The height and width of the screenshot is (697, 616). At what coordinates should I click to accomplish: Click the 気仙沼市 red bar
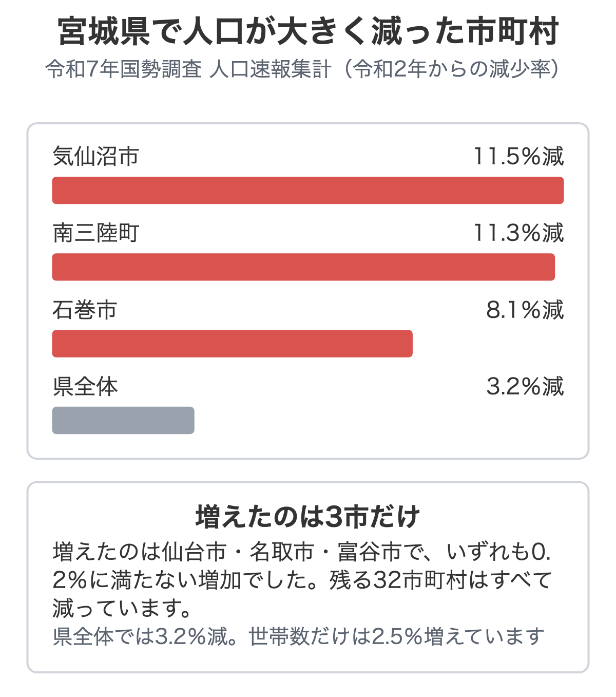[x=308, y=190]
